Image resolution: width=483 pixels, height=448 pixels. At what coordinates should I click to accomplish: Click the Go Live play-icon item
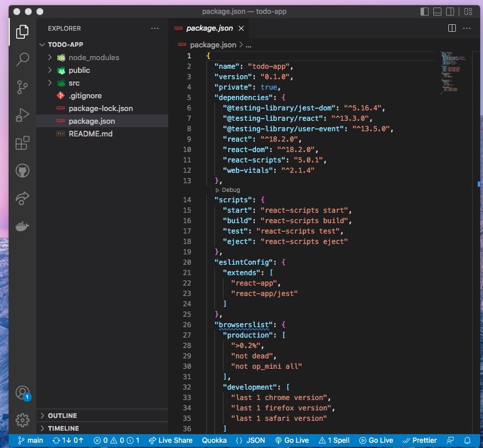pyautogui.click(x=376, y=440)
